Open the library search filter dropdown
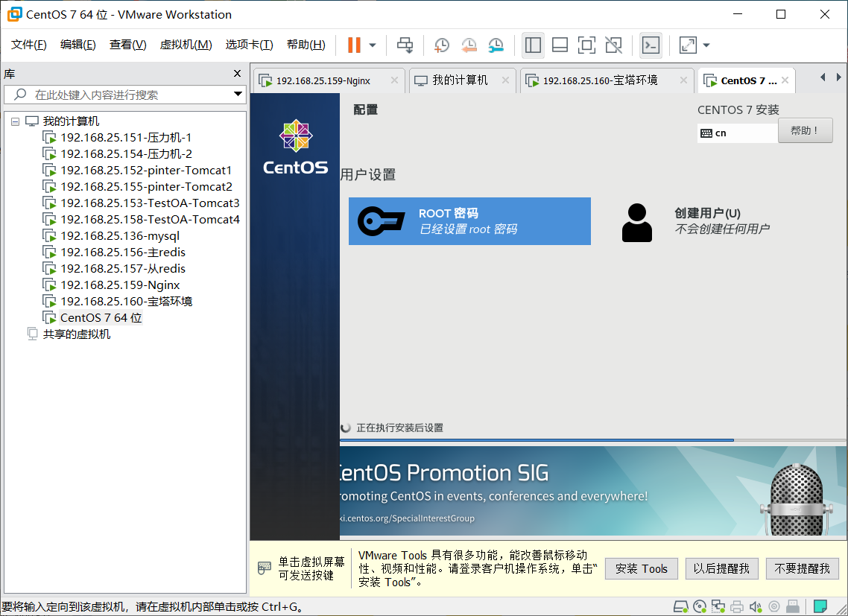Screen dimensions: 848x616 238,94
